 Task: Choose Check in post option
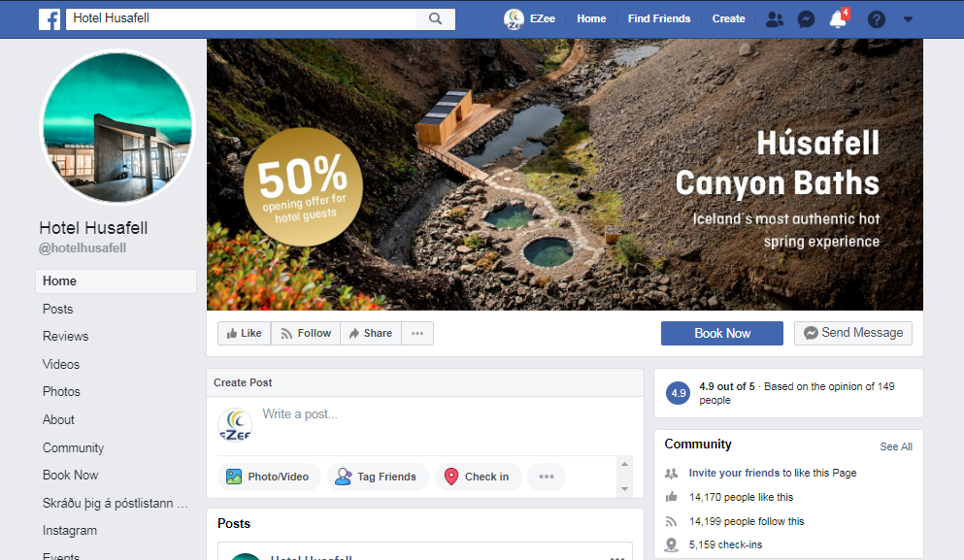pos(479,477)
